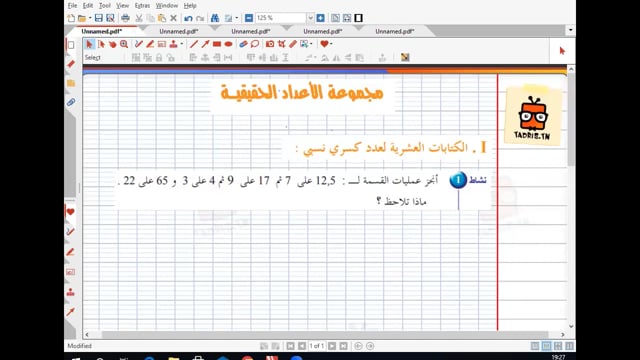Click the Open folder icon
The height and width of the screenshot is (360, 640).
point(82,18)
